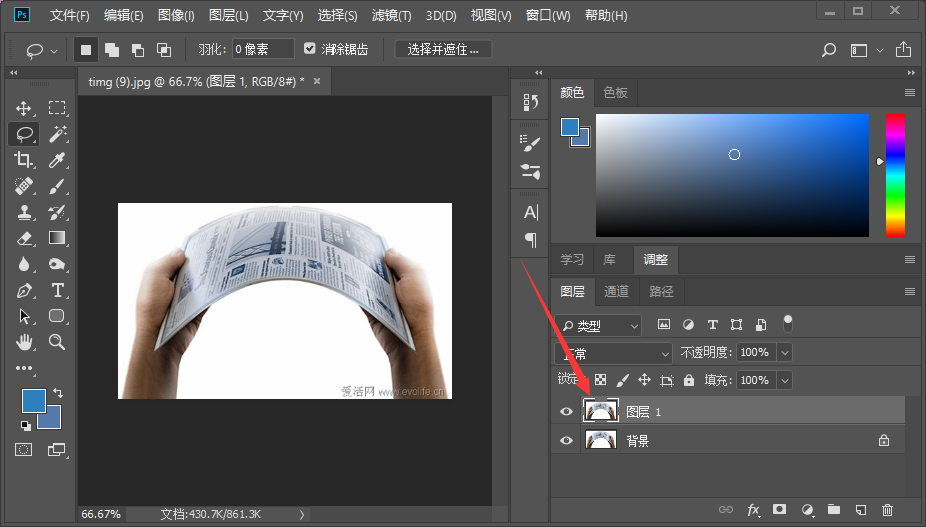Expand the 不透明度 opacity dropdown arrow
This screenshot has width=926, height=527.
pyautogui.click(x=784, y=352)
